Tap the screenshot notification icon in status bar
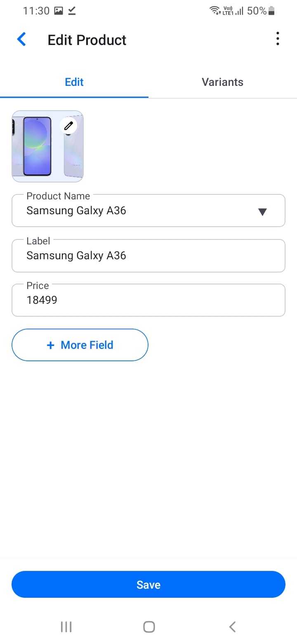Image resolution: width=297 pixels, height=644 pixels. tap(59, 11)
